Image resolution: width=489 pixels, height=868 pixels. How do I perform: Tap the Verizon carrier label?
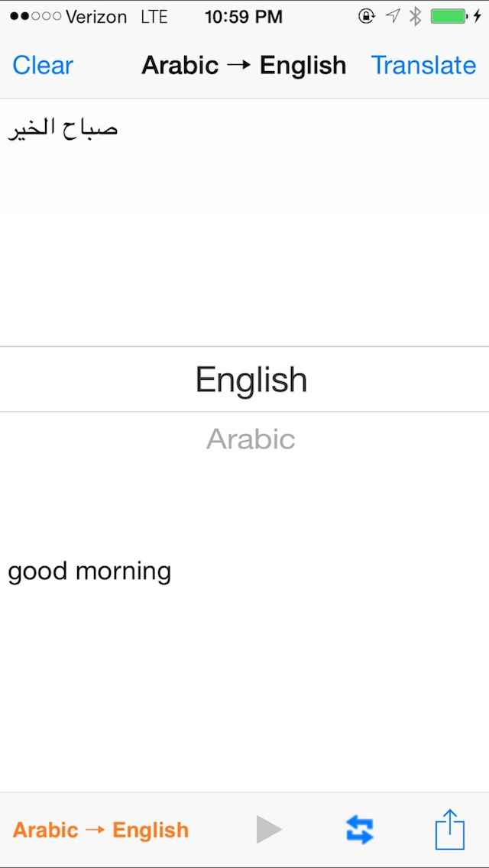[x=96, y=16]
